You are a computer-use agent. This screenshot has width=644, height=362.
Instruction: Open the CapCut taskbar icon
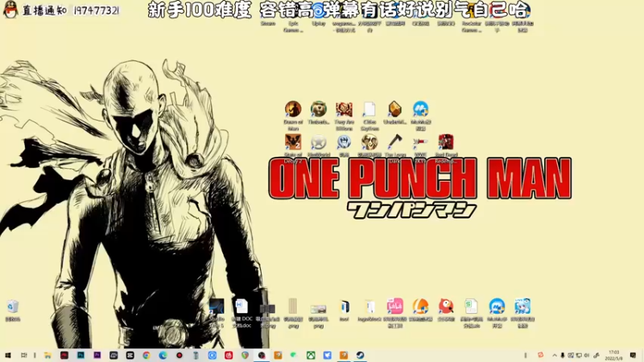[x=130, y=356]
